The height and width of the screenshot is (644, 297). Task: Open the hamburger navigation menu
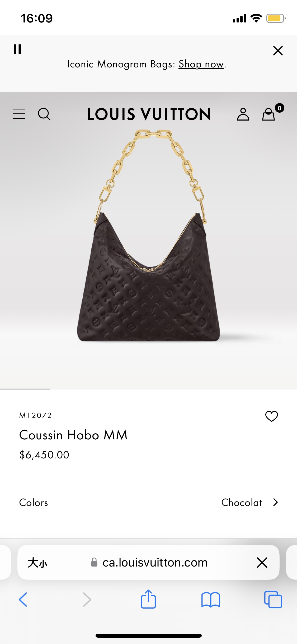(x=19, y=114)
